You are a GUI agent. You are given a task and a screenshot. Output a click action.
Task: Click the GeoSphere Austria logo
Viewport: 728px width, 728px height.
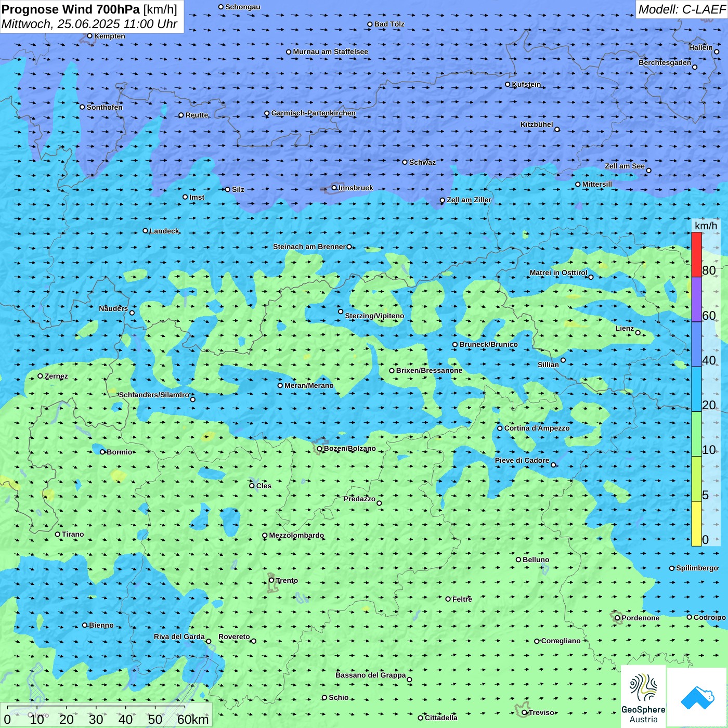[643, 696]
